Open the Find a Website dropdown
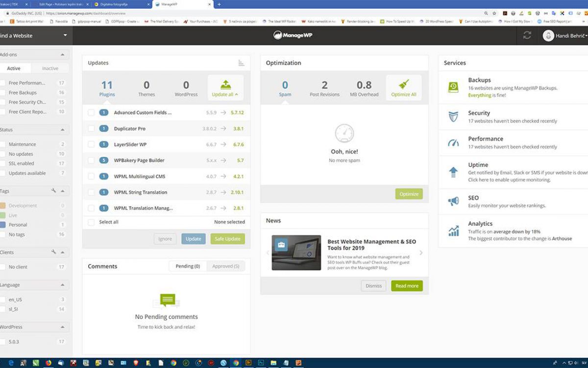 coord(65,35)
